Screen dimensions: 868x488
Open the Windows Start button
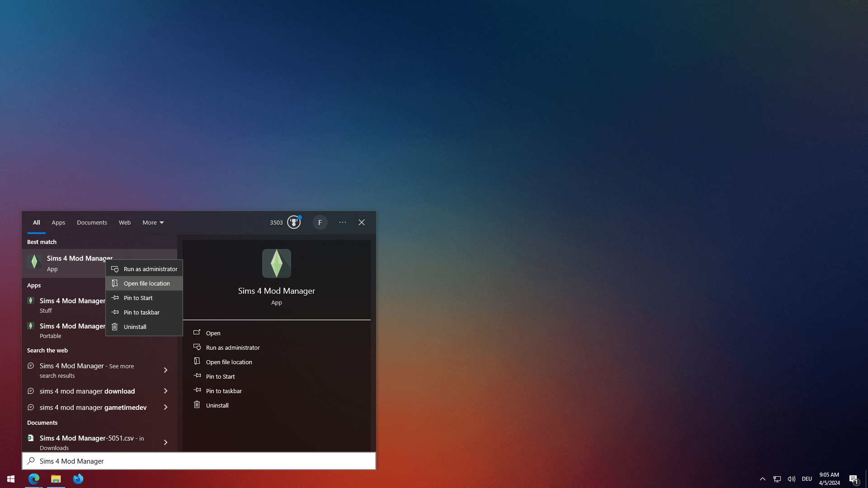(x=11, y=479)
